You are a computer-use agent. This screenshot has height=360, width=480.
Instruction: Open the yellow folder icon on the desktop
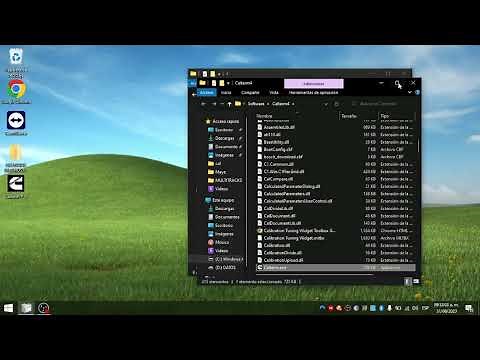pyautogui.click(x=15, y=157)
